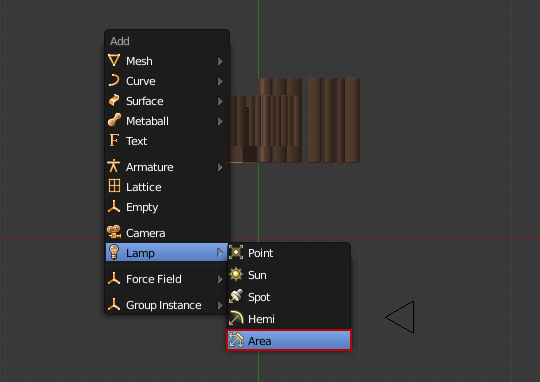Screen dimensions: 540x382
Task: Click the Curve icon in Add menu
Action: click(114, 80)
